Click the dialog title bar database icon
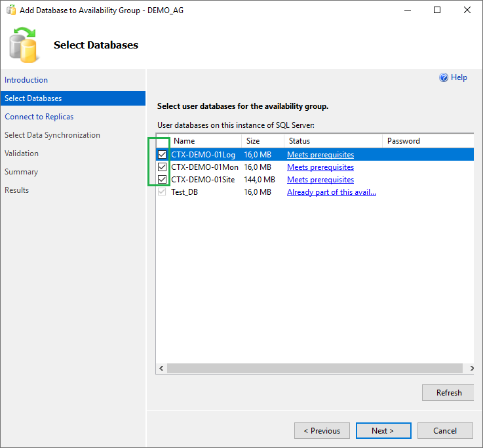 point(11,10)
